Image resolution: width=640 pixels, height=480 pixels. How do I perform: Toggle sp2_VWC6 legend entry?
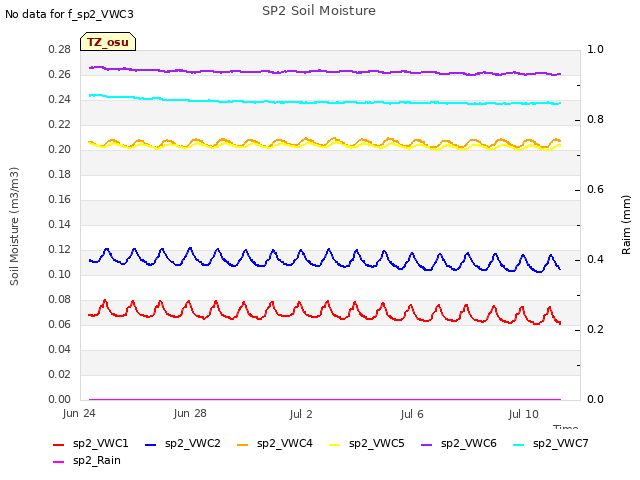pos(459,443)
